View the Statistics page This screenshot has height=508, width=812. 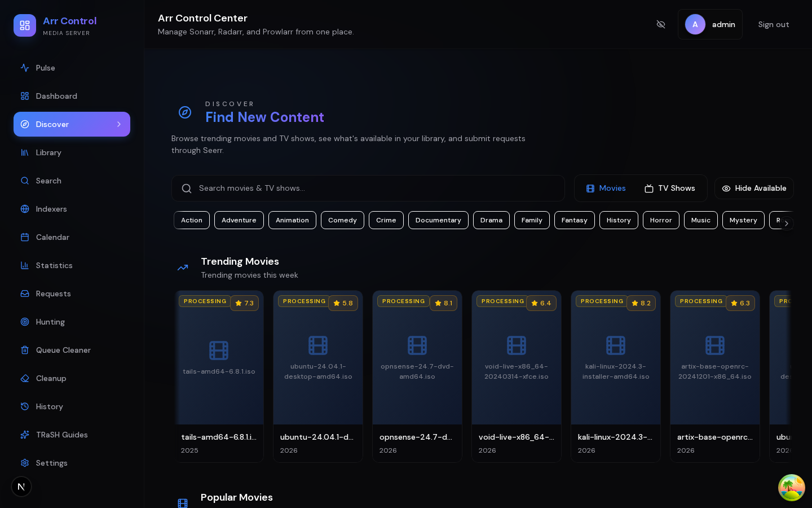pyautogui.click(x=72, y=265)
